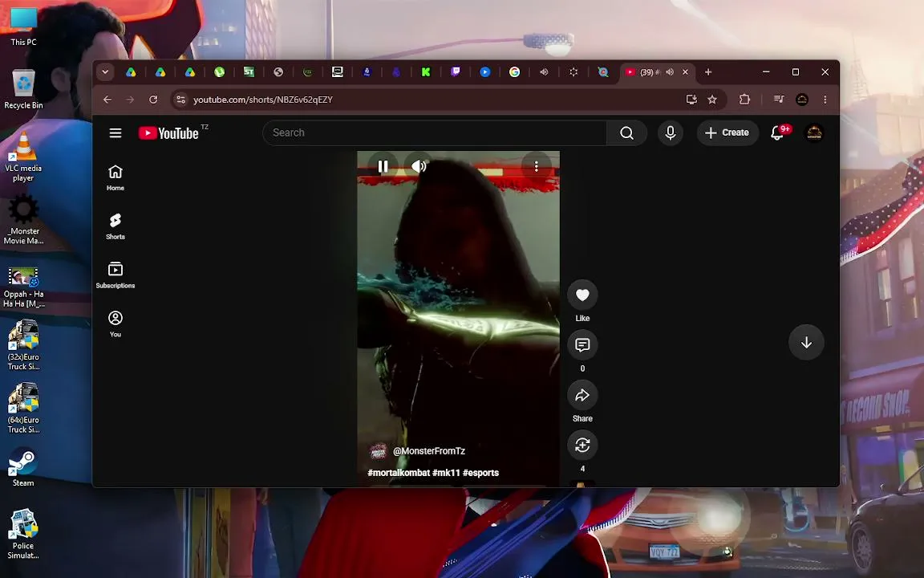Like the Shorts video

point(582,295)
